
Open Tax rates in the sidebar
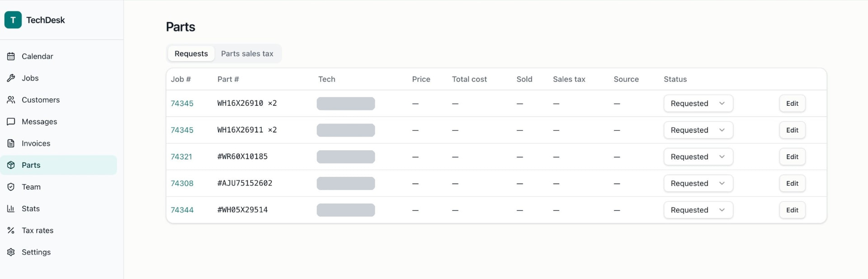[59, 230]
